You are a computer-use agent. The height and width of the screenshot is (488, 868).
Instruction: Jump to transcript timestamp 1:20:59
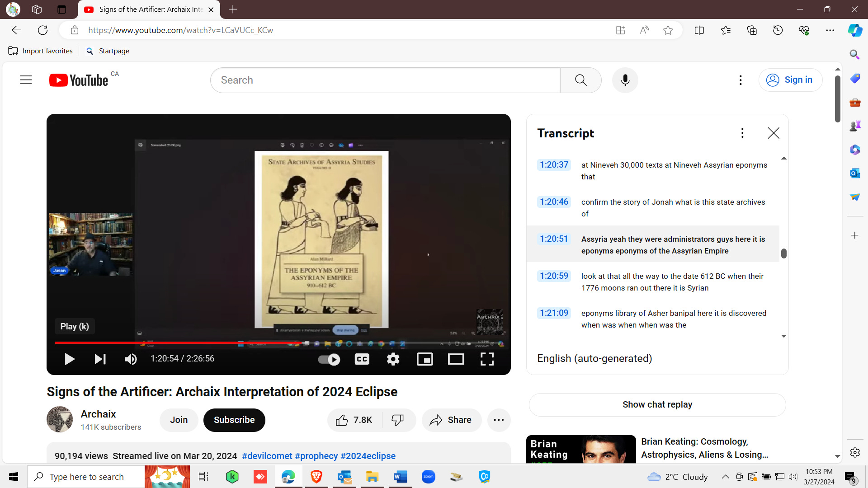click(x=554, y=276)
